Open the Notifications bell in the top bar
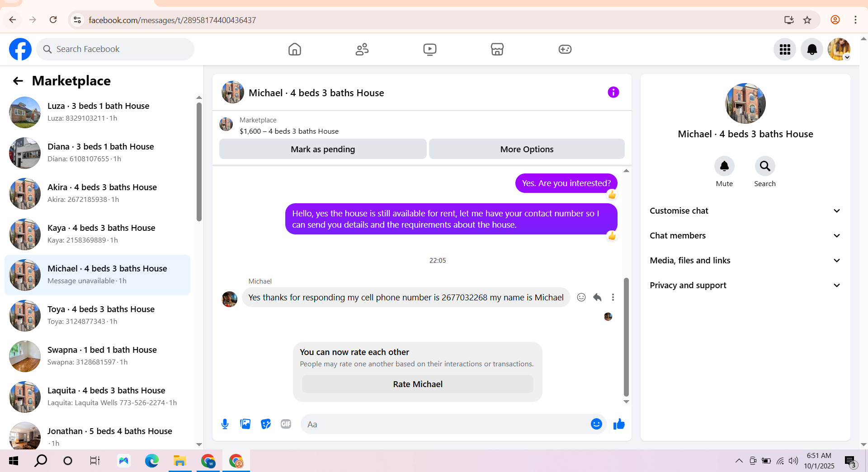Viewport: 868px width, 472px height. [812, 49]
